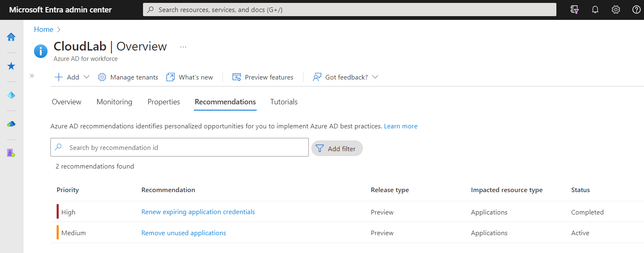Screen dimensions: 644x253
Task: Sort by the Release type column header
Action: point(390,190)
